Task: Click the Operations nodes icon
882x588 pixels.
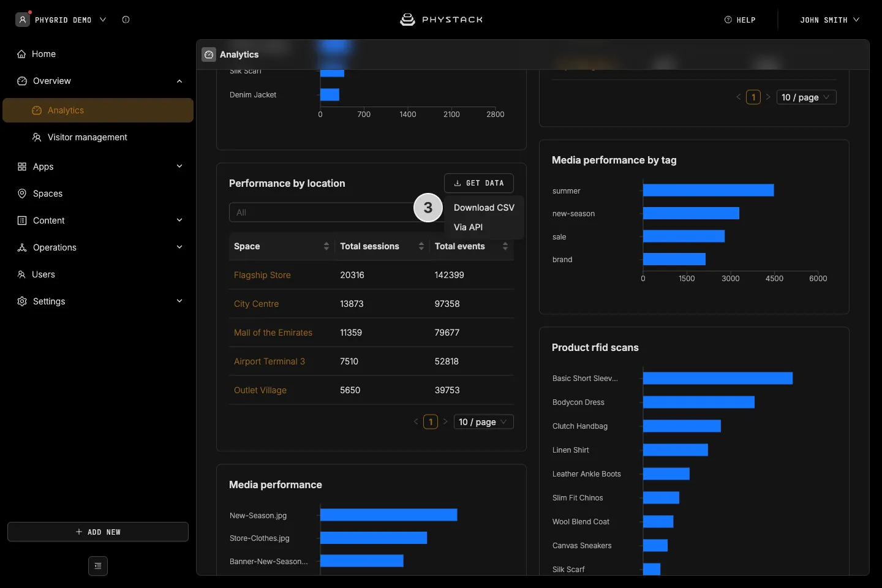Action: (22, 247)
